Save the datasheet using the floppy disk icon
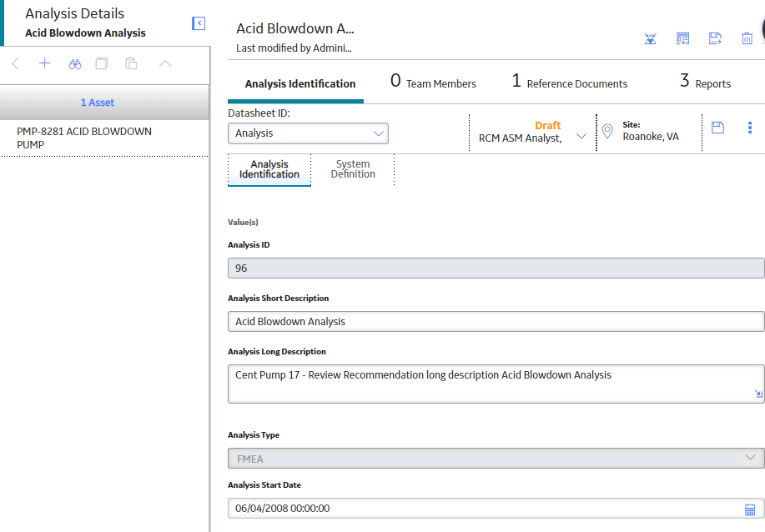Image resolution: width=765 pixels, height=532 pixels. (717, 128)
